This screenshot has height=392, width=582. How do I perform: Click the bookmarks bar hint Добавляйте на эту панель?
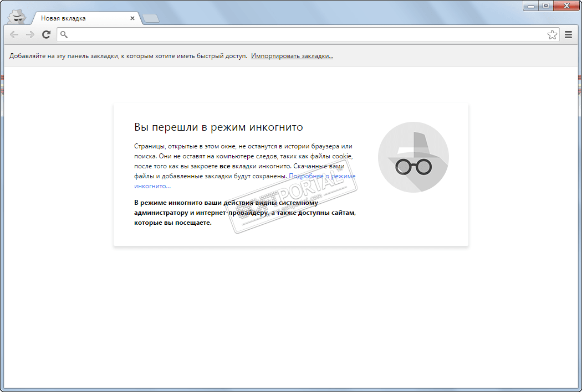[128, 56]
